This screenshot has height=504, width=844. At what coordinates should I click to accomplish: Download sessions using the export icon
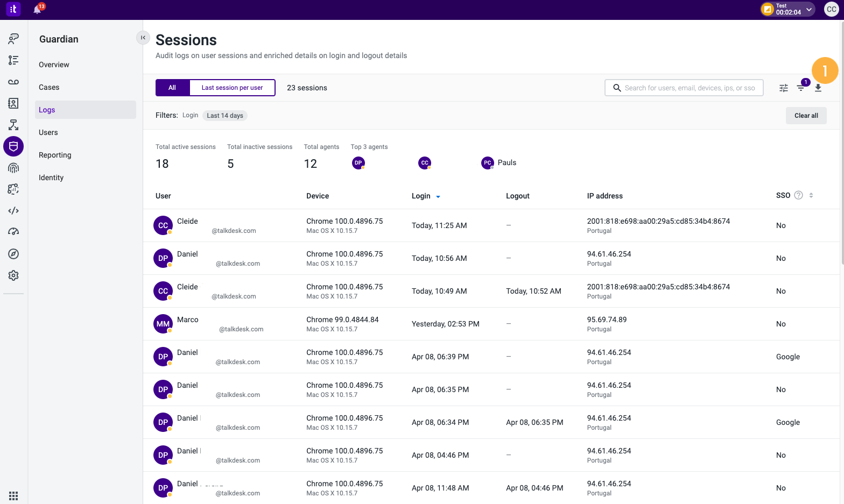click(818, 88)
